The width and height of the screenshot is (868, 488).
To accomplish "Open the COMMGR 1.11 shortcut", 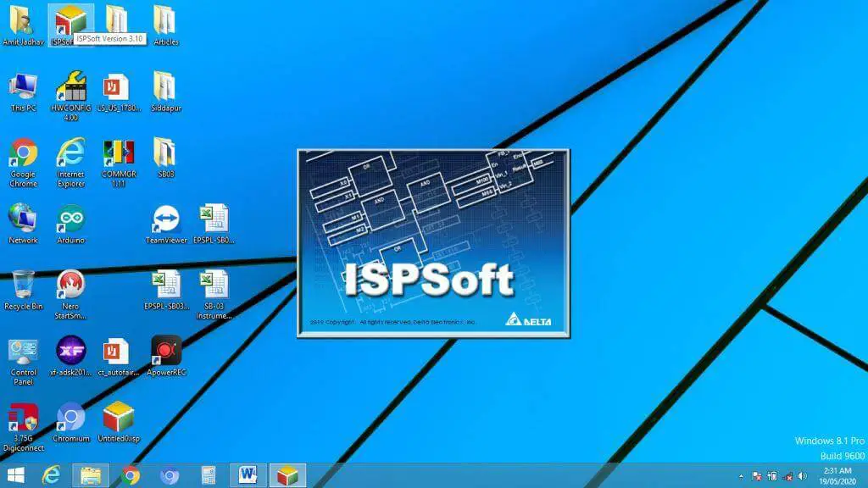I will [x=119, y=163].
